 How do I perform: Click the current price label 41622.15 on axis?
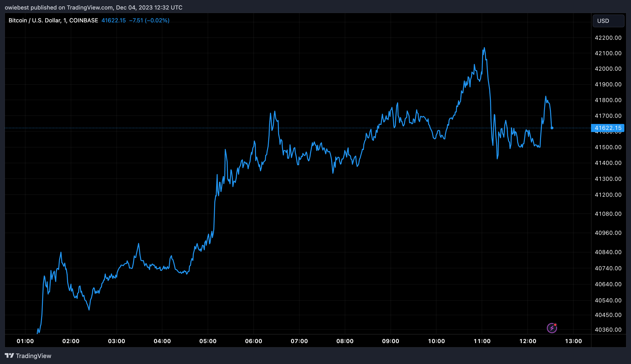(607, 128)
